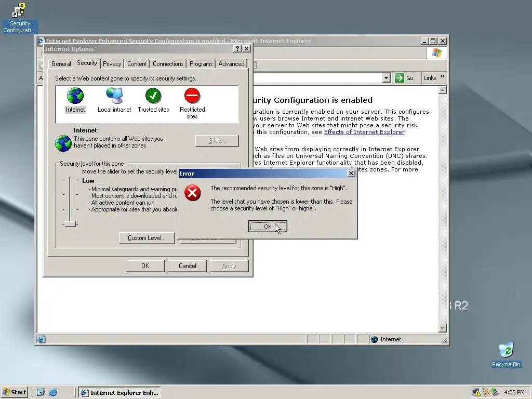Click the Links toolbar label
The width and height of the screenshot is (532, 399).
coord(430,78)
